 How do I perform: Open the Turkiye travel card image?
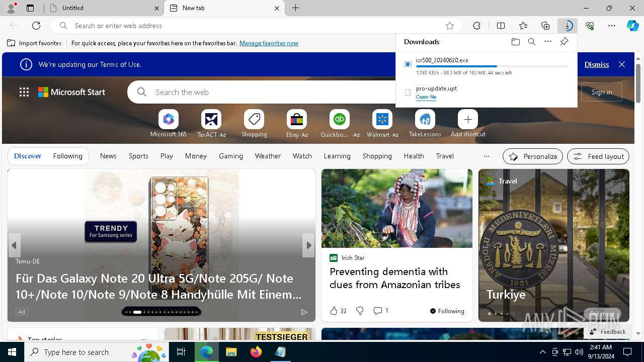(x=554, y=245)
